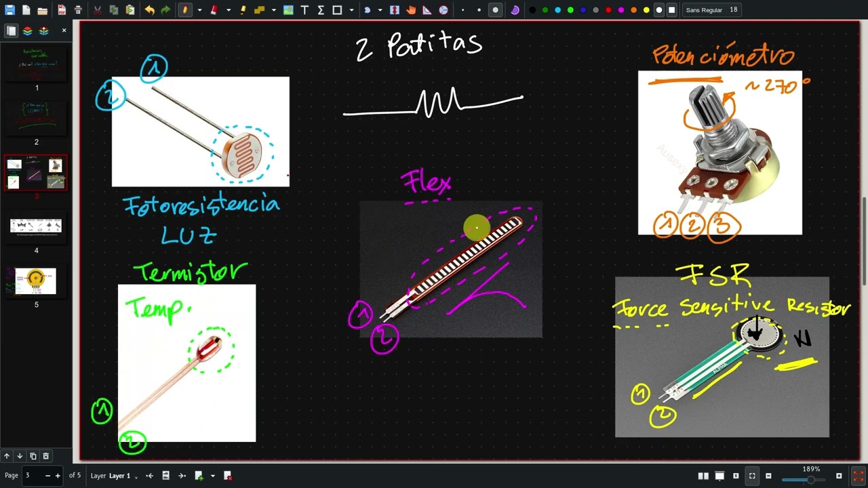Select the Hand tool
The image size is (868, 488).
(x=412, y=10)
